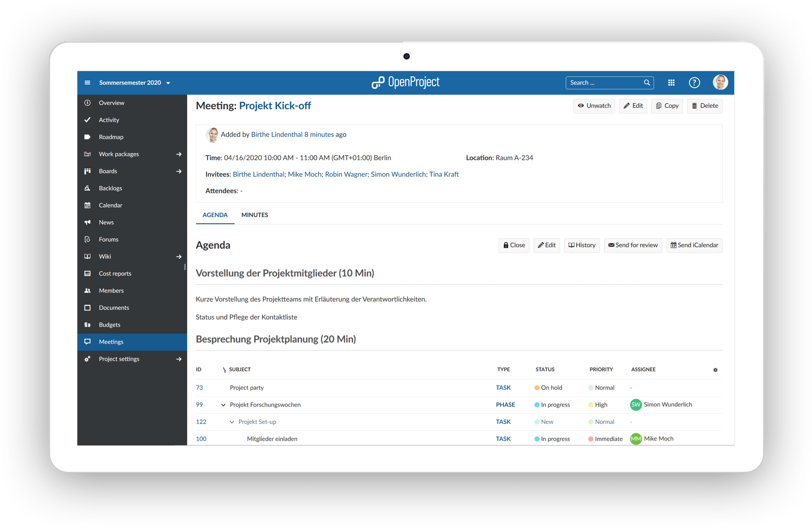Viewport: 812px width, 527px height.
Task: Switch to the Minutes tab
Action: (x=255, y=215)
